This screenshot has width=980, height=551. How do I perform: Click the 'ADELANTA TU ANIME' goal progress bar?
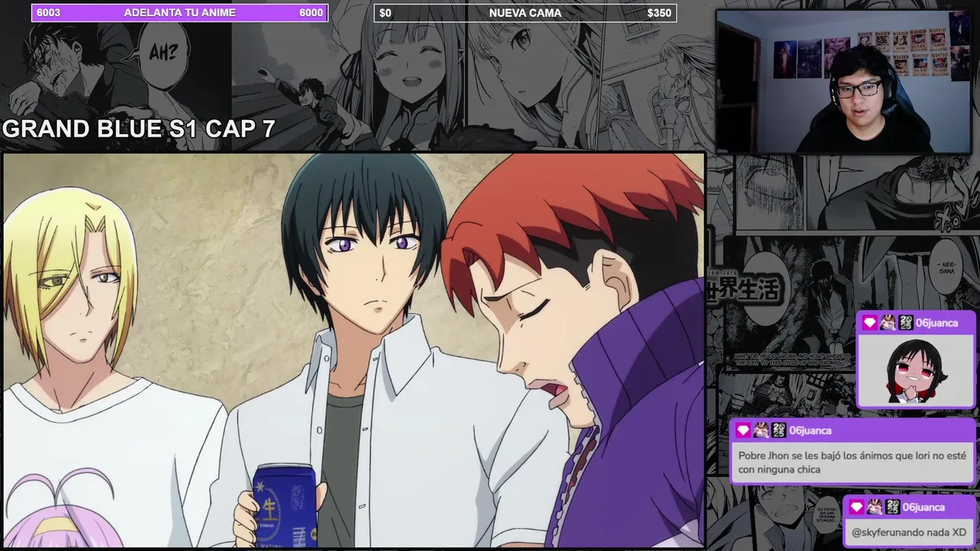(180, 13)
